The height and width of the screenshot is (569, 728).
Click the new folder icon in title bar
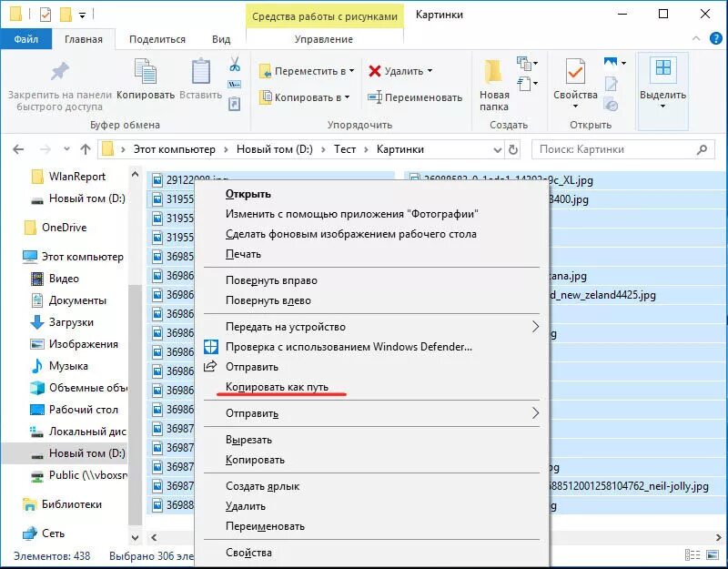tap(66, 15)
